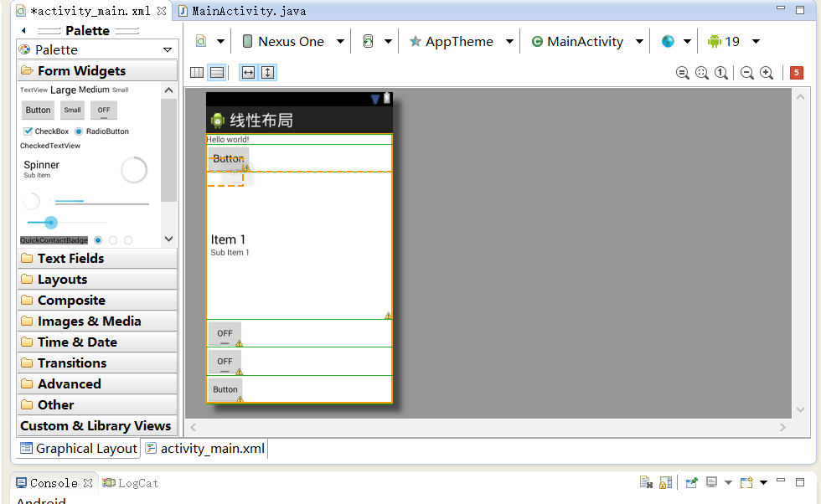Reset canvas zoom to 100%
The height and width of the screenshot is (504, 821).
coord(721,73)
